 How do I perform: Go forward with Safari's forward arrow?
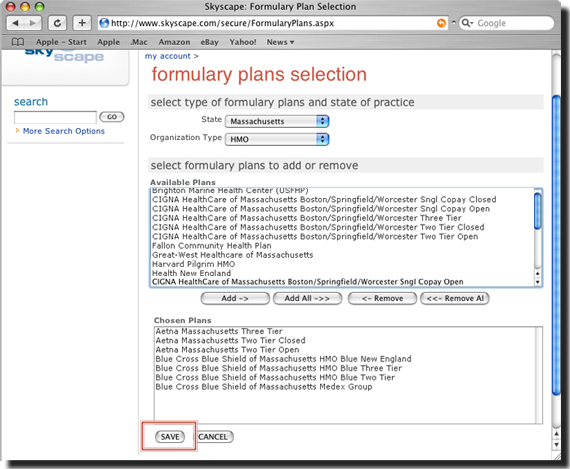click(33, 23)
